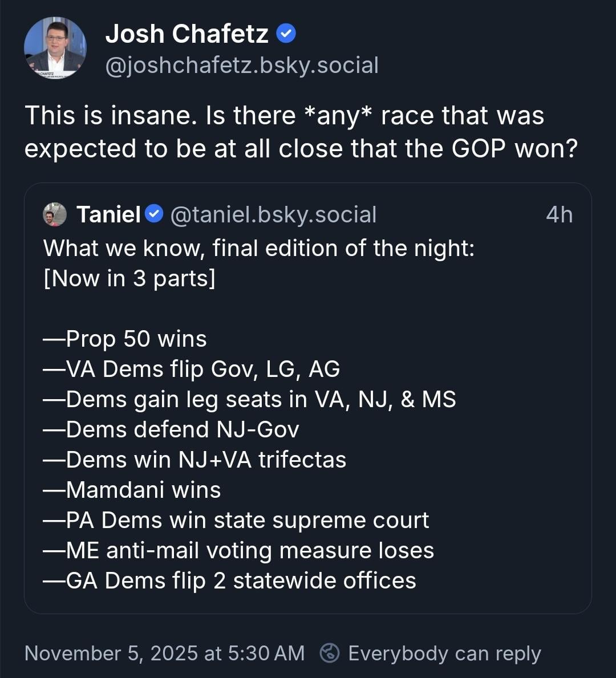
Task: Click globe icon beside Everybody can reply
Action: click(x=330, y=653)
